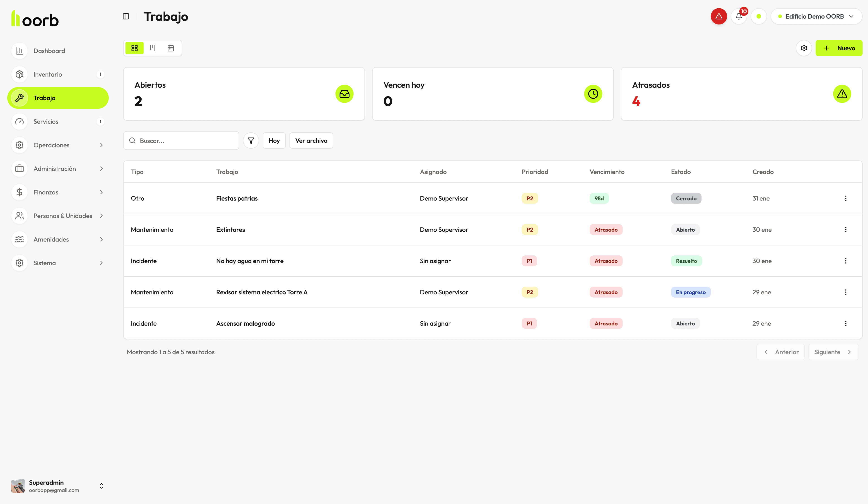Expand Superadmin account switcher
This screenshot has height=504, width=868.
(x=101, y=486)
